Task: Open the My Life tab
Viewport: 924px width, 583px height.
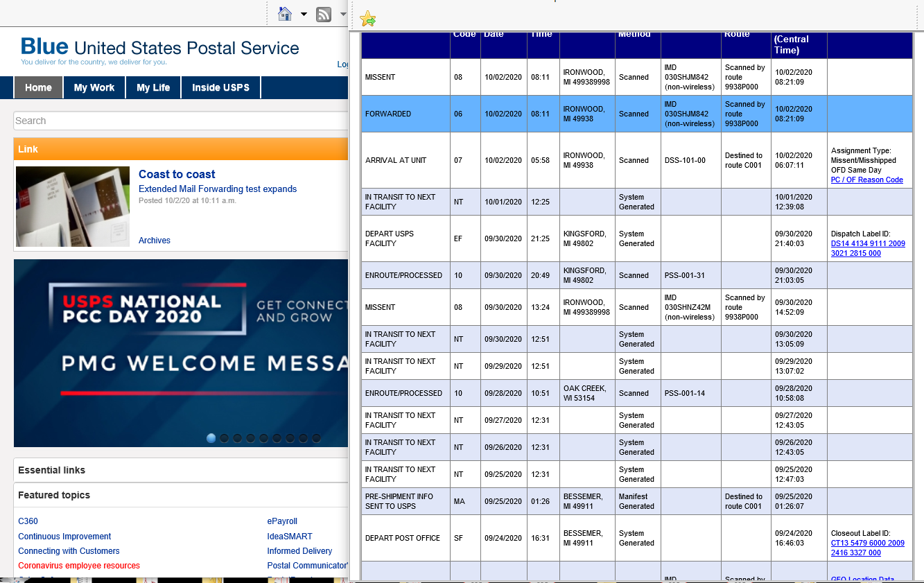Action: click(153, 87)
